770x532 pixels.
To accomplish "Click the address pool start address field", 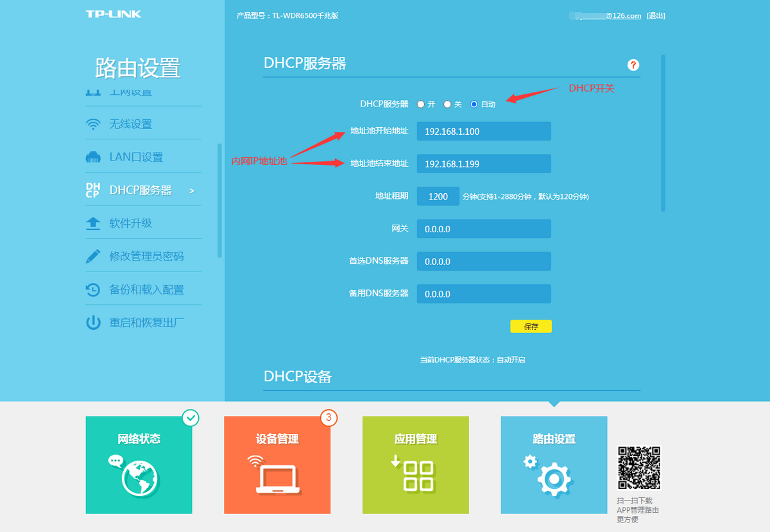I will (484, 132).
